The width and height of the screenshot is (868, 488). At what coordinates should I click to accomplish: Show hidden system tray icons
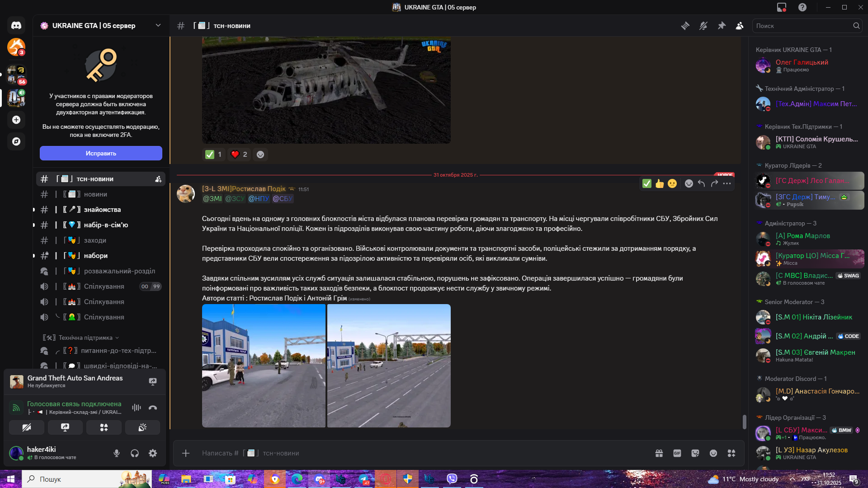point(793,479)
